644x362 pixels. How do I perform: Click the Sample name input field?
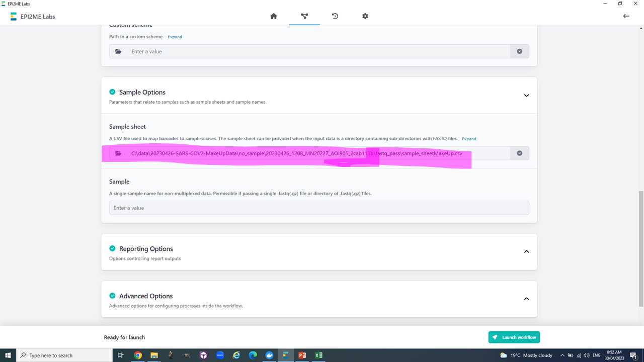click(x=319, y=208)
